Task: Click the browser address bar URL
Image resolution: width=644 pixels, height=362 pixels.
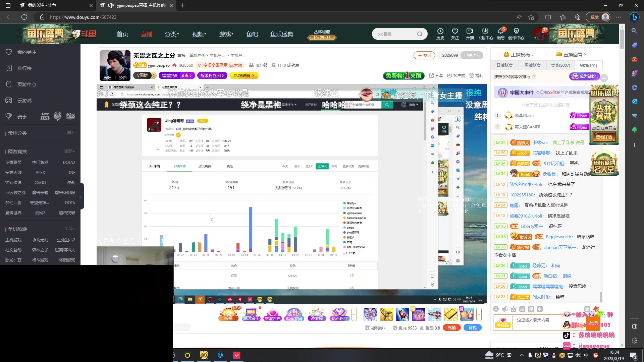Action: pos(83,17)
